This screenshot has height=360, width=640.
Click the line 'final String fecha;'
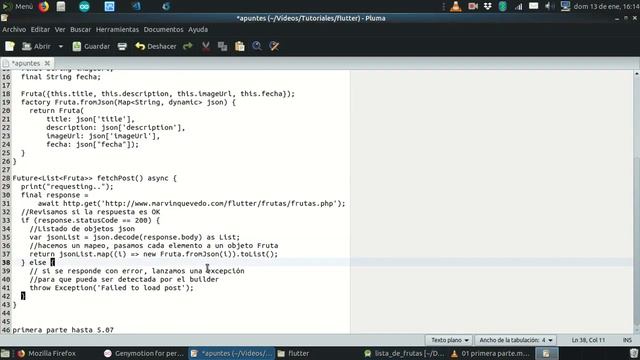click(61, 77)
